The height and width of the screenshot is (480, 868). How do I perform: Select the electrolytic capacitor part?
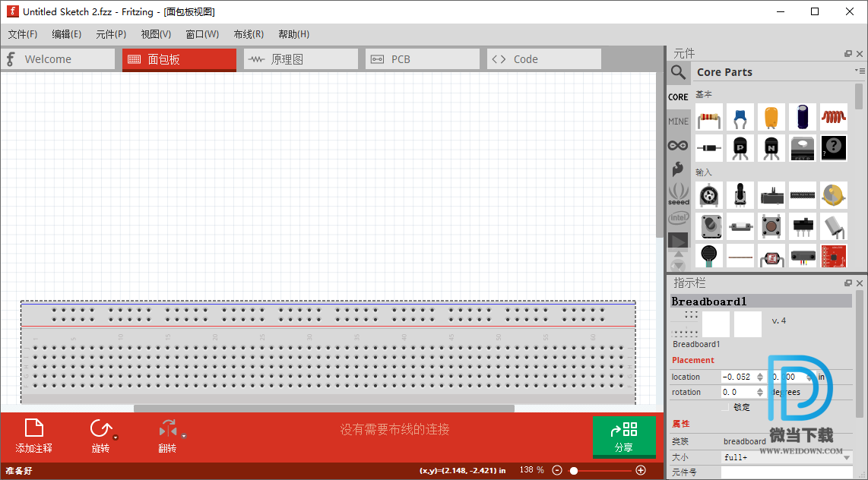click(803, 117)
